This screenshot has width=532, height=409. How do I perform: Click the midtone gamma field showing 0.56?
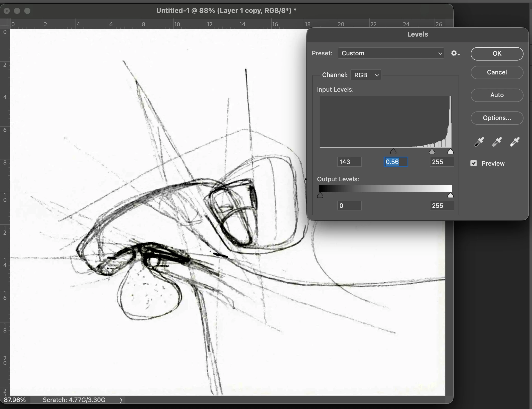coord(396,162)
